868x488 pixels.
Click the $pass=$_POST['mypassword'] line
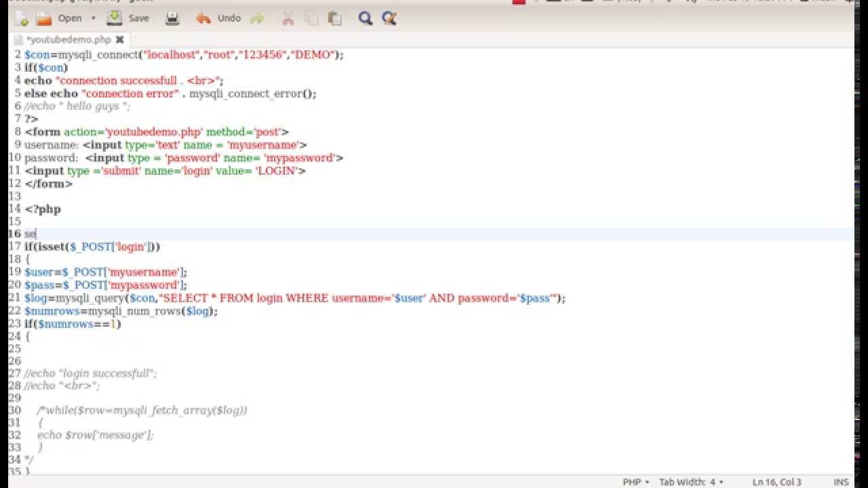pyautogui.click(x=106, y=285)
